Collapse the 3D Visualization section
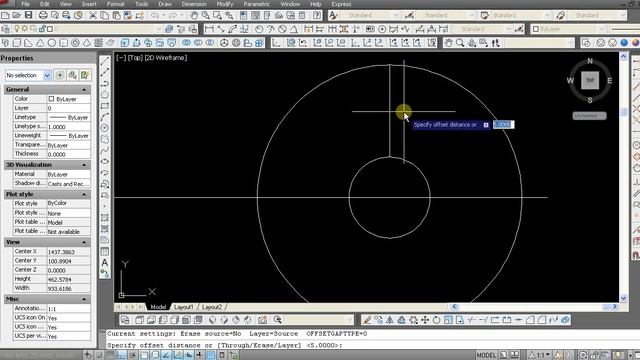 [x=84, y=165]
